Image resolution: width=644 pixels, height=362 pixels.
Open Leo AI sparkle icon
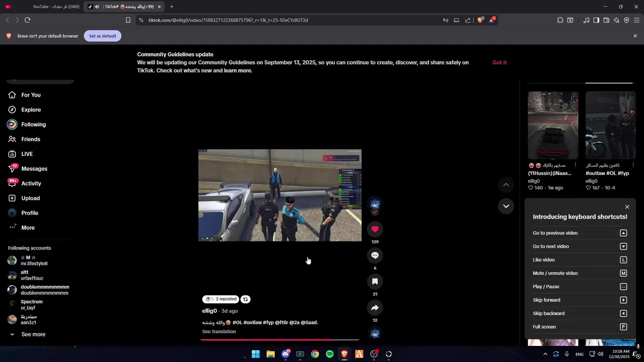616,20
